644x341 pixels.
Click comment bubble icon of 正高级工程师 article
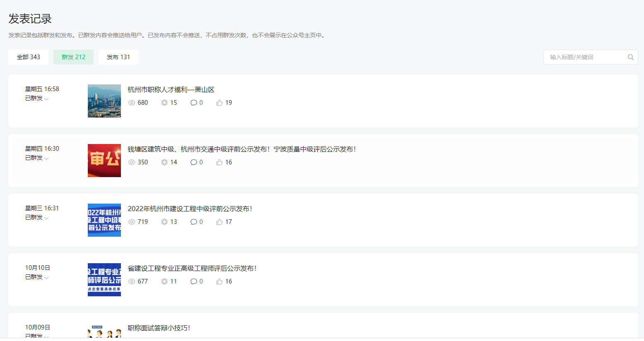193,281
